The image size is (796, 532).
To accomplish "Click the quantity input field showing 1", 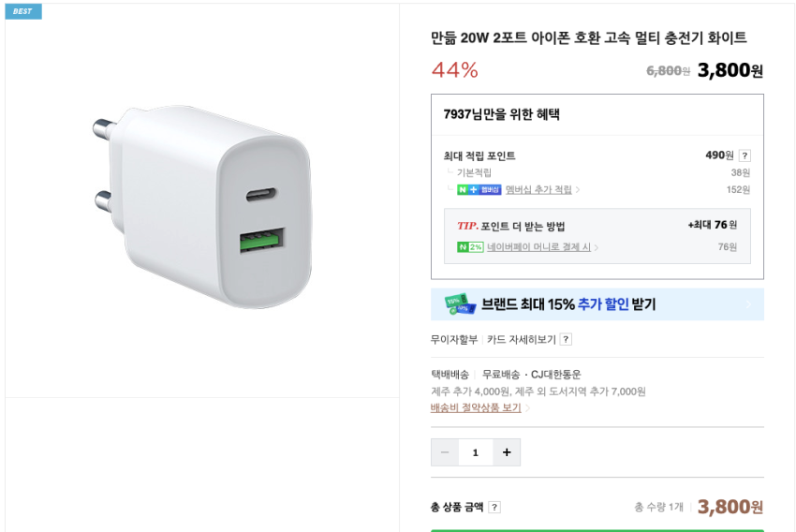I will pos(476,452).
